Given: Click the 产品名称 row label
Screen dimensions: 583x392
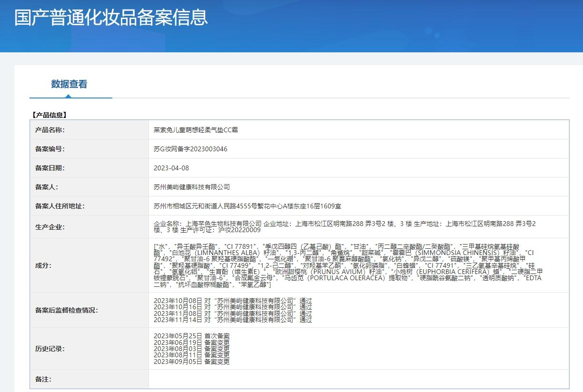Looking at the screenshot, I should point(50,130).
